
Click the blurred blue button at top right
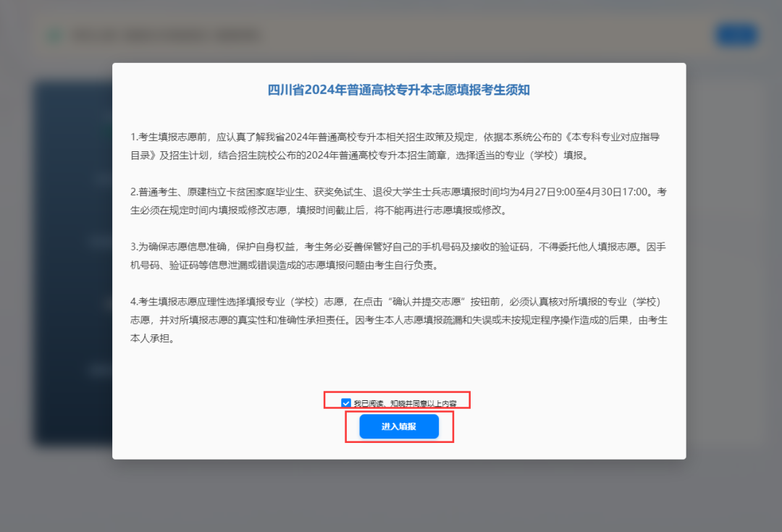[x=736, y=35]
